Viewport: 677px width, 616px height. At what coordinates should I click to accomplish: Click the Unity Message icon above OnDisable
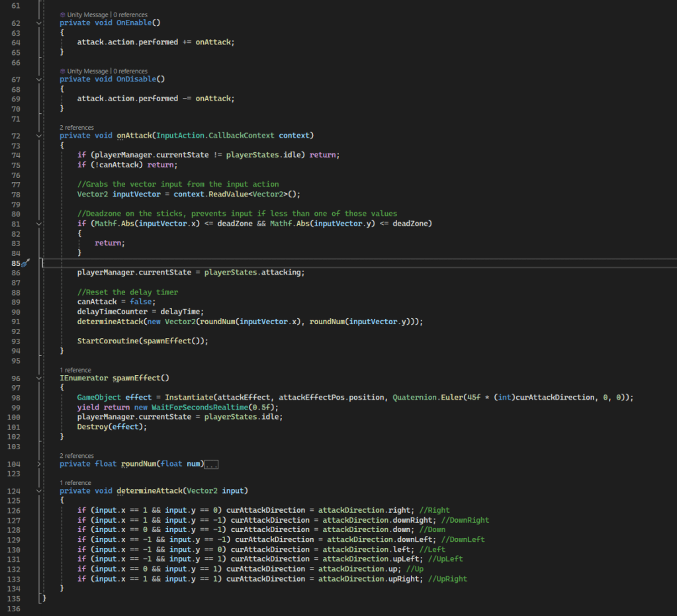coord(62,71)
